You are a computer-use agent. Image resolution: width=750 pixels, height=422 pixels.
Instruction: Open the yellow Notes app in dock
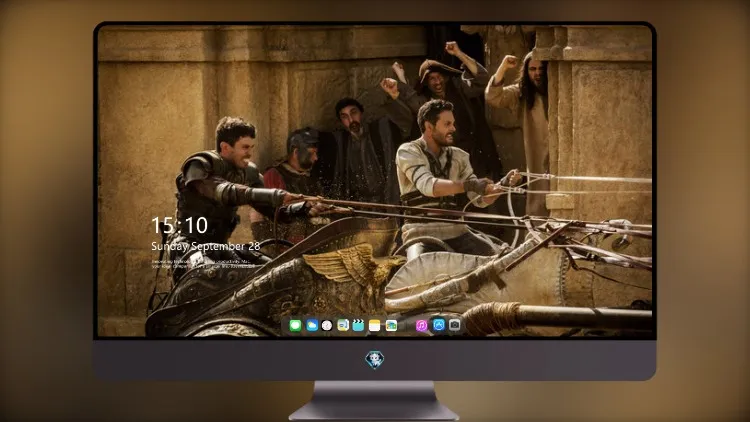(375, 325)
